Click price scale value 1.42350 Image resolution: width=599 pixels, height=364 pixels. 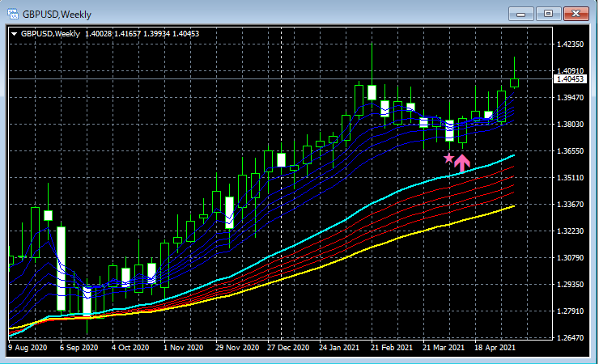571,44
